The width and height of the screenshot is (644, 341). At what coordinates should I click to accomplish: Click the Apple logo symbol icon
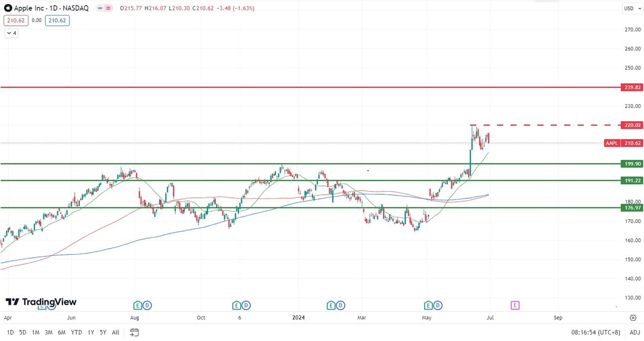tap(8, 8)
